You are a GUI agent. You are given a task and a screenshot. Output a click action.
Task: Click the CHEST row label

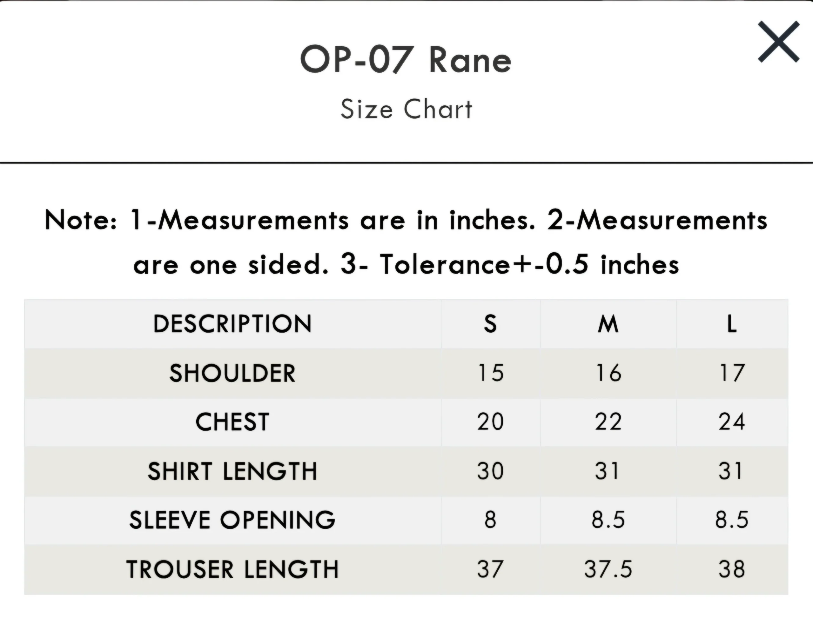pos(232,422)
